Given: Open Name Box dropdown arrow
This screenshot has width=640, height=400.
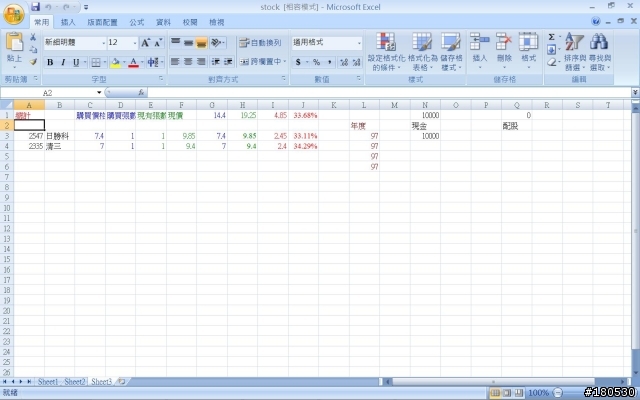Looking at the screenshot, I should tap(99, 93).
